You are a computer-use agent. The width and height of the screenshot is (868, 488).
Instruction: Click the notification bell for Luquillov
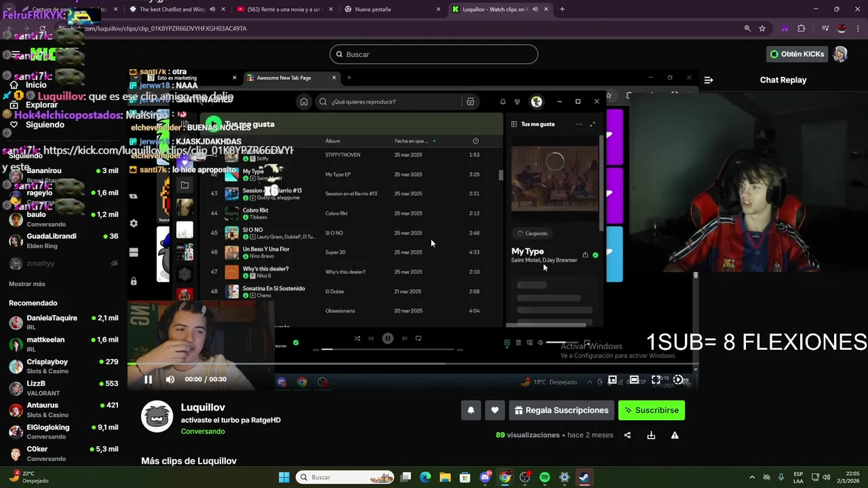471,410
